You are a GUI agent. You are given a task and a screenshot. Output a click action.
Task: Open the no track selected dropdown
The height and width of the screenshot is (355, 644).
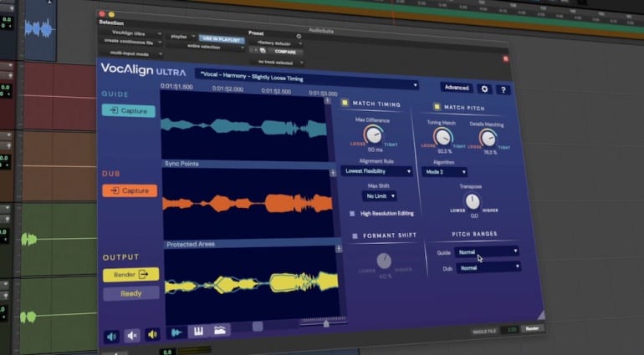click(x=277, y=63)
